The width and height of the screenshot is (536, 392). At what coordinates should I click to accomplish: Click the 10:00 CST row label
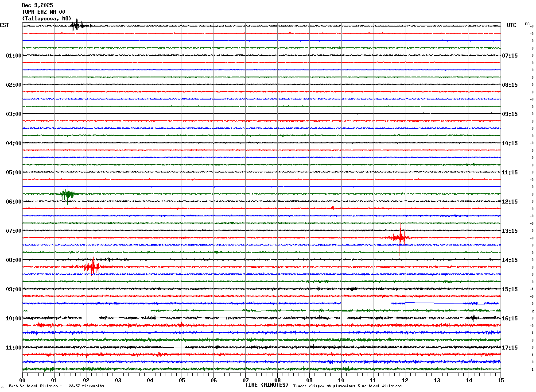(x=14, y=319)
